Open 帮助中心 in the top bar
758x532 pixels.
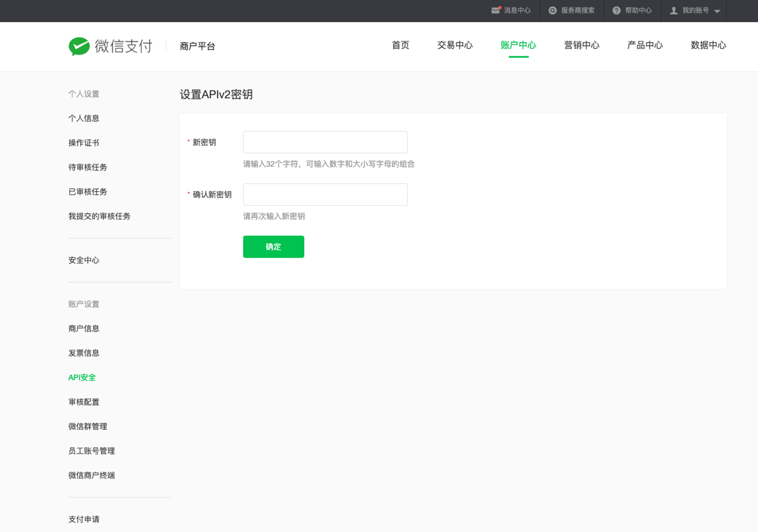tap(638, 11)
